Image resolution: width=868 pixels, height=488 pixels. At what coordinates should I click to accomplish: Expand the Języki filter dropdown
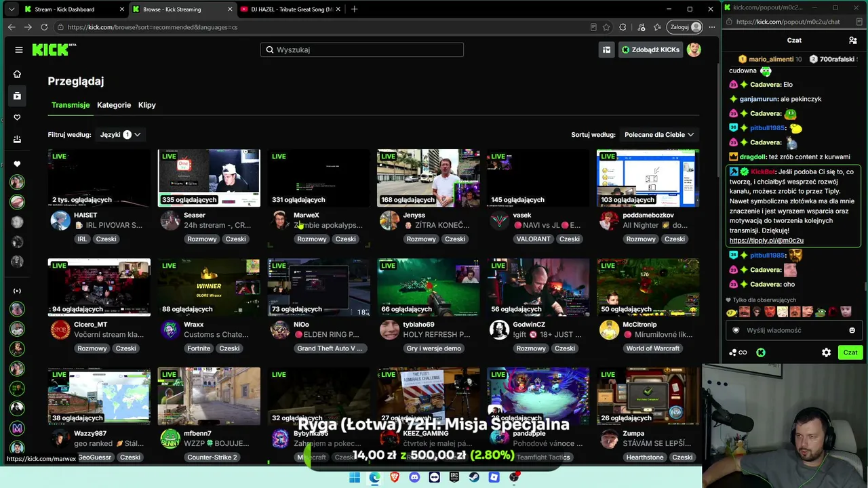coord(120,135)
